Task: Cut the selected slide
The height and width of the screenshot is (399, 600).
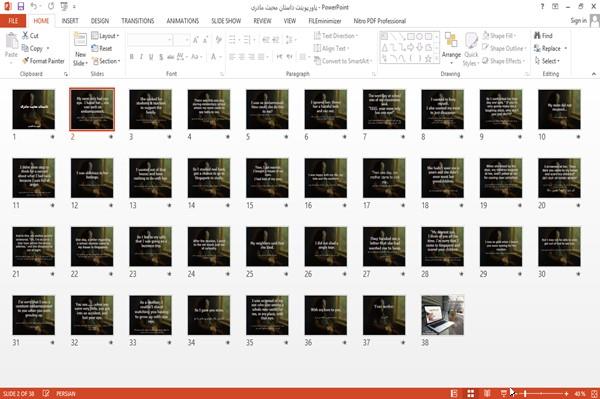Action: coord(30,36)
